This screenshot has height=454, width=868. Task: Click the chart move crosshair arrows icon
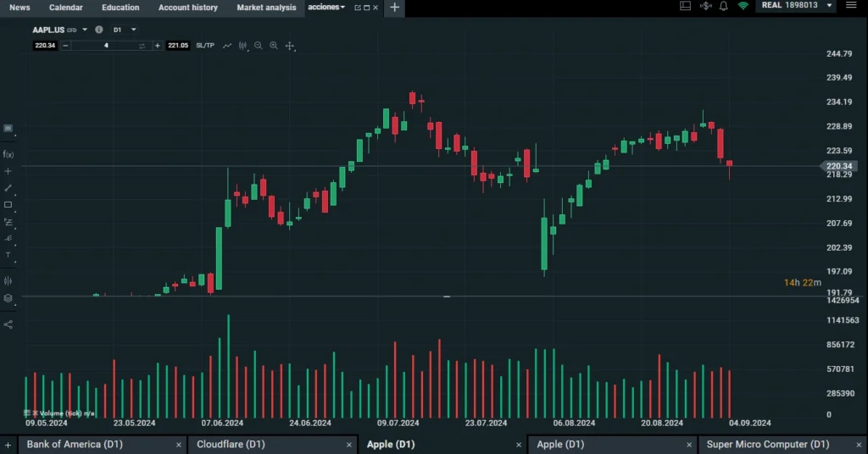click(x=290, y=46)
